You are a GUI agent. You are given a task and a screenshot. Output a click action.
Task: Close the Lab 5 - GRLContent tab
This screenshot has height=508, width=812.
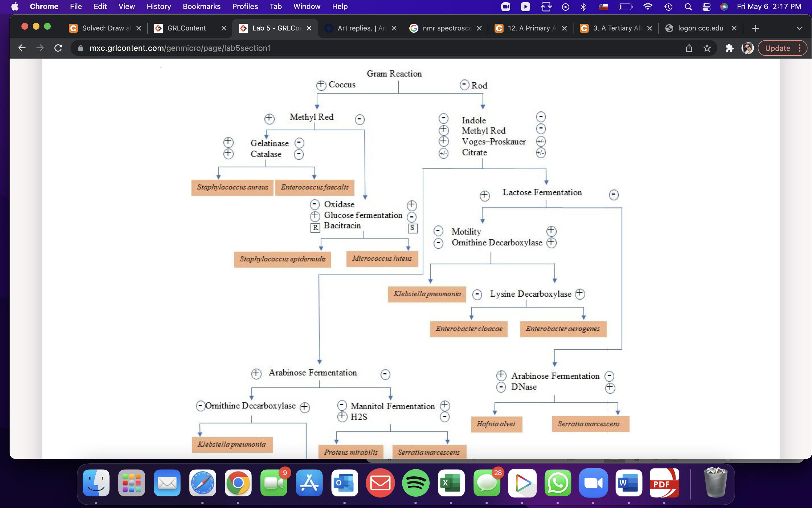309,28
